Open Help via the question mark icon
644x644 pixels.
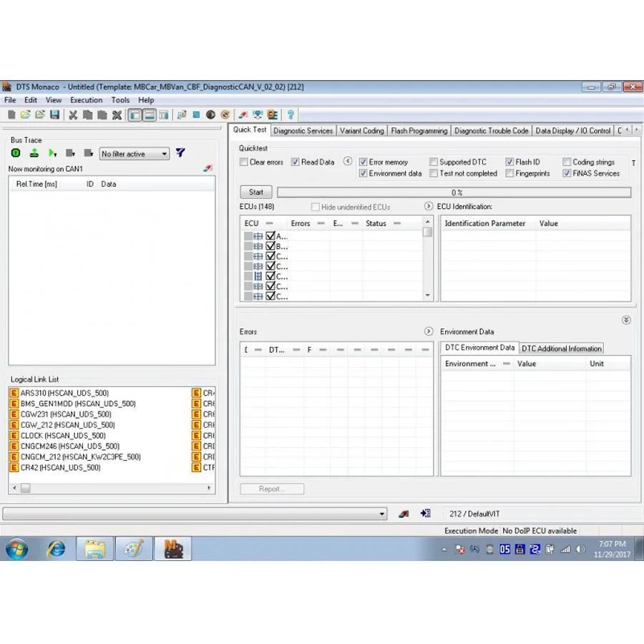(x=291, y=115)
